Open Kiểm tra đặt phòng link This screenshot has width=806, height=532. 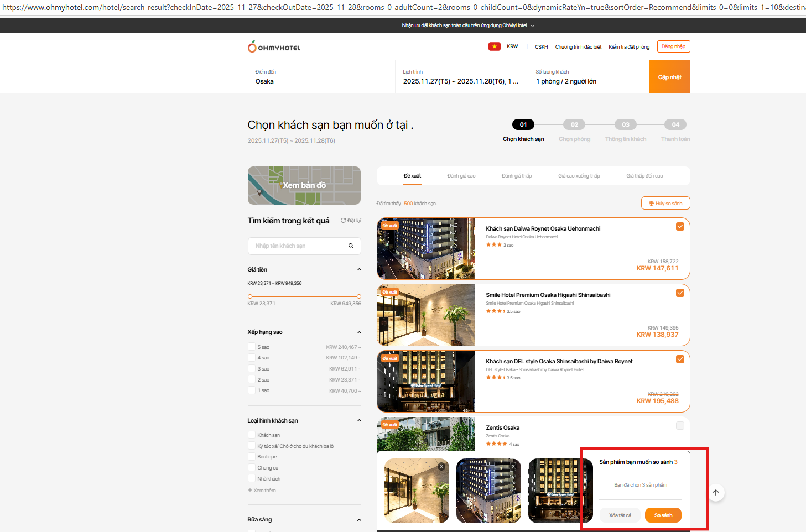(x=629, y=47)
